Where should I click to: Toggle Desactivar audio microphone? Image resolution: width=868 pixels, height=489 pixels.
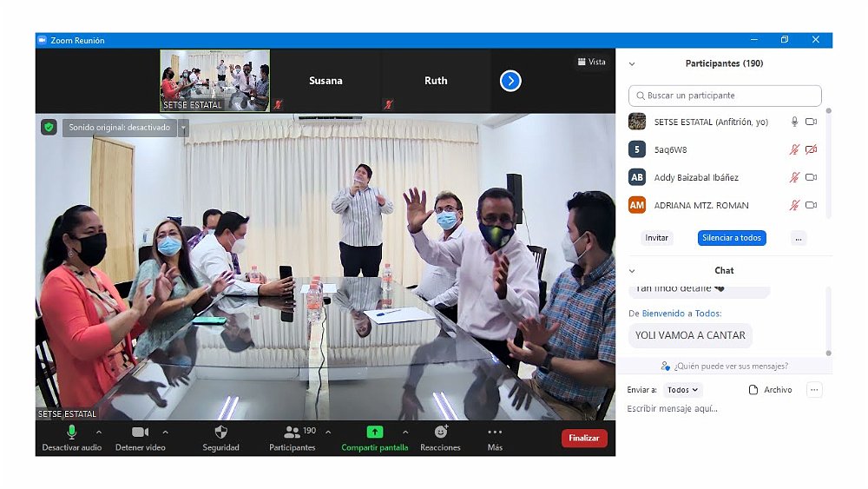72,432
